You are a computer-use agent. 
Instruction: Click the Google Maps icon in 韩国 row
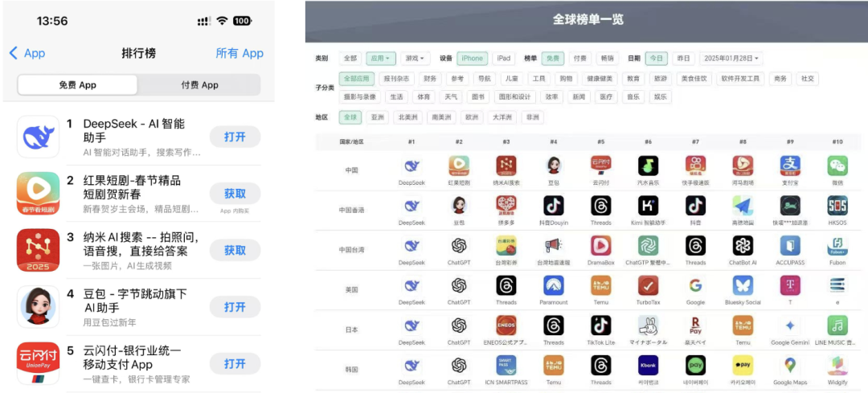[x=790, y=366]
